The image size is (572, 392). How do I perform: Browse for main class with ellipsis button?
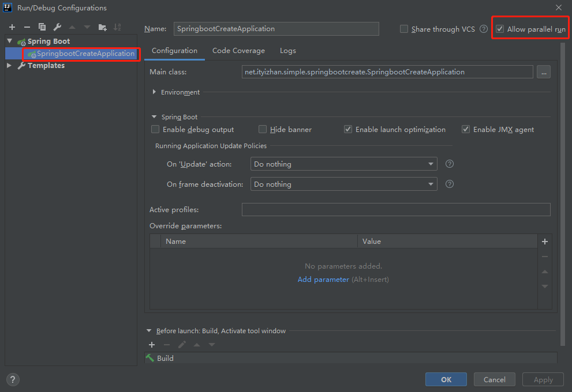pyautogui.click(x=544, y=72)
